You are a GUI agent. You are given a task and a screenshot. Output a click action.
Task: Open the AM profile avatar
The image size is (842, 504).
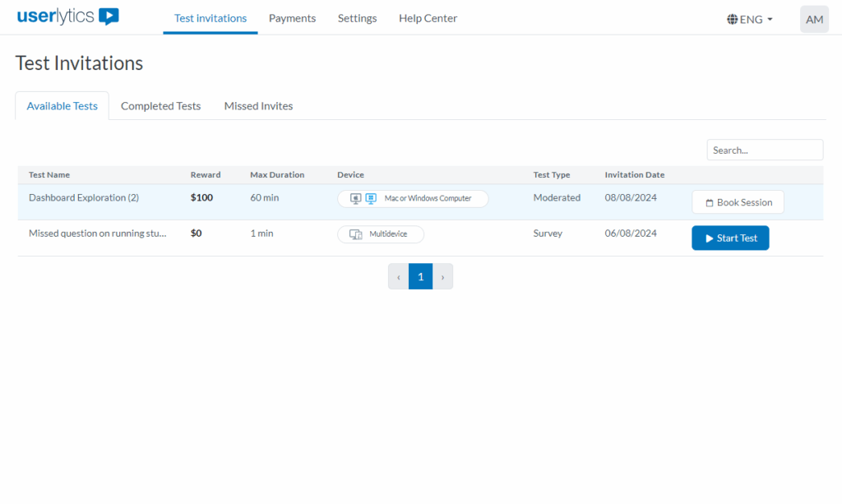(x=814, y=19)
